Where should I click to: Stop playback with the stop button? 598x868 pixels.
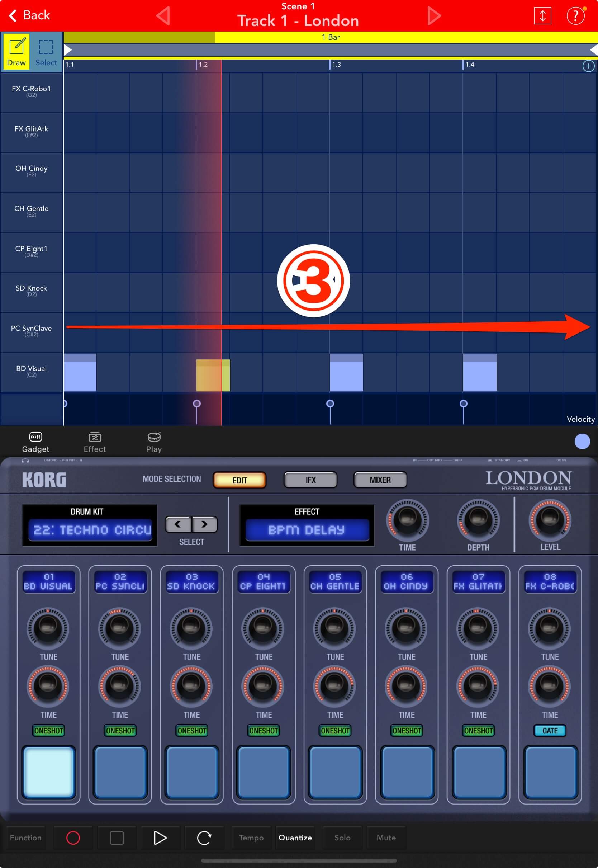117,838
